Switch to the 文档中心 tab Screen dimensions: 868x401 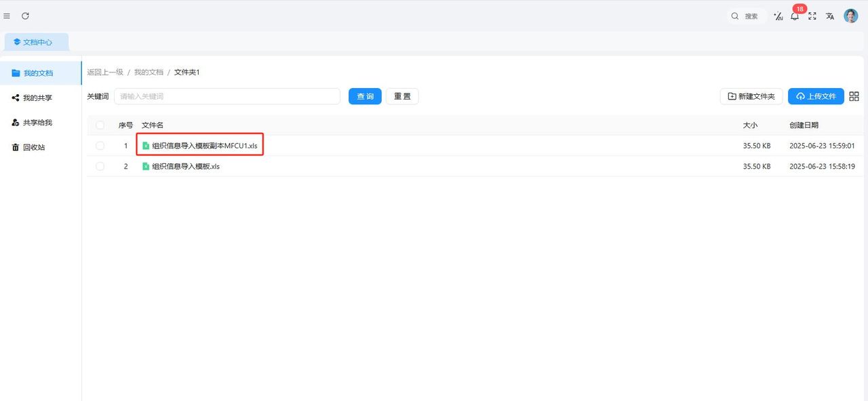[37, 42]
